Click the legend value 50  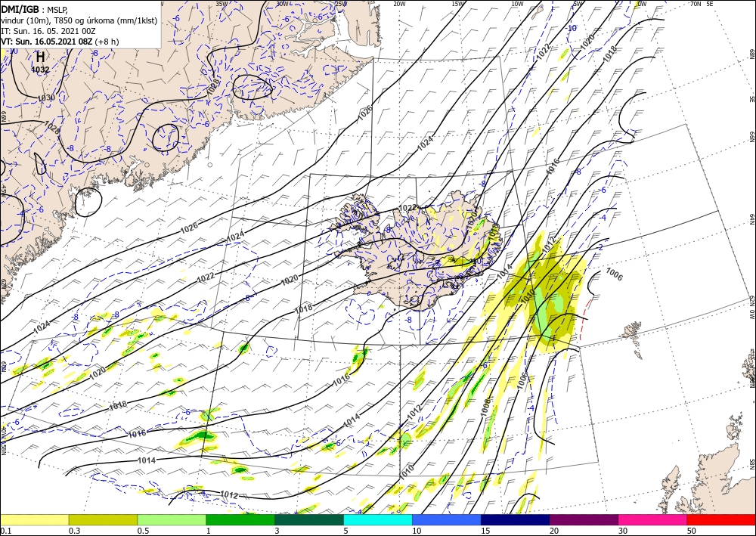pyautogui.click(x=692, y=531)
